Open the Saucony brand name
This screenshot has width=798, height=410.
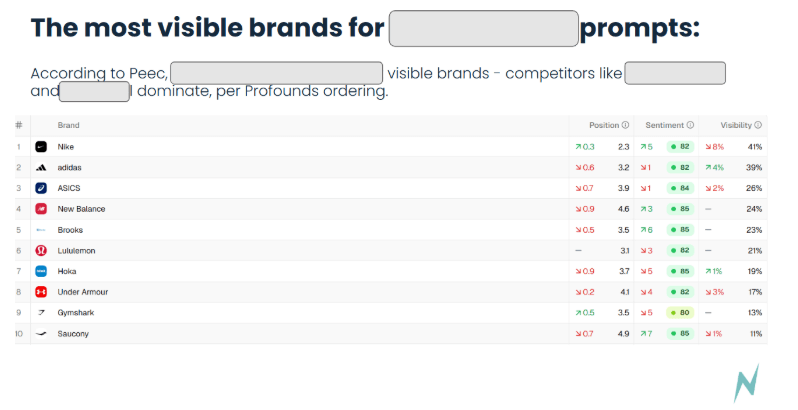tap(73, 333)
